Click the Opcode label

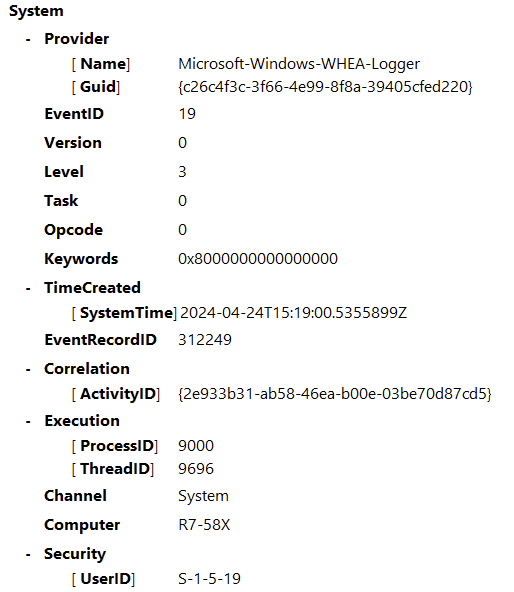[x=73, y=230]
